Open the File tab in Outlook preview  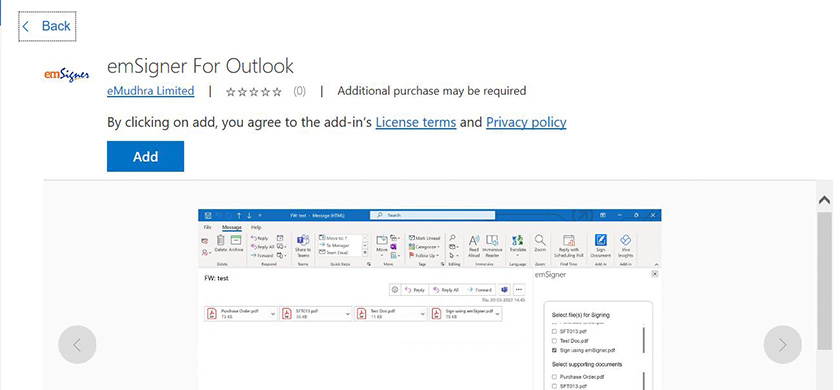pos(207,227)
